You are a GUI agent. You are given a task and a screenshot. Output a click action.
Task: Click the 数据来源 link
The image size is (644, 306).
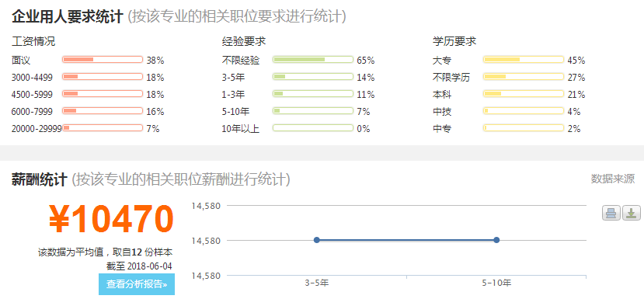tap(613, 179)
